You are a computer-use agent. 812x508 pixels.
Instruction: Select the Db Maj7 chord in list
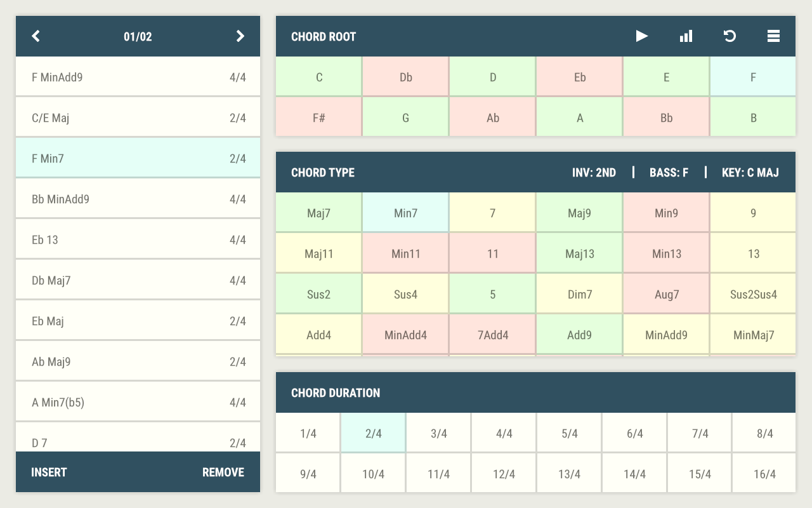pos(138,281)
